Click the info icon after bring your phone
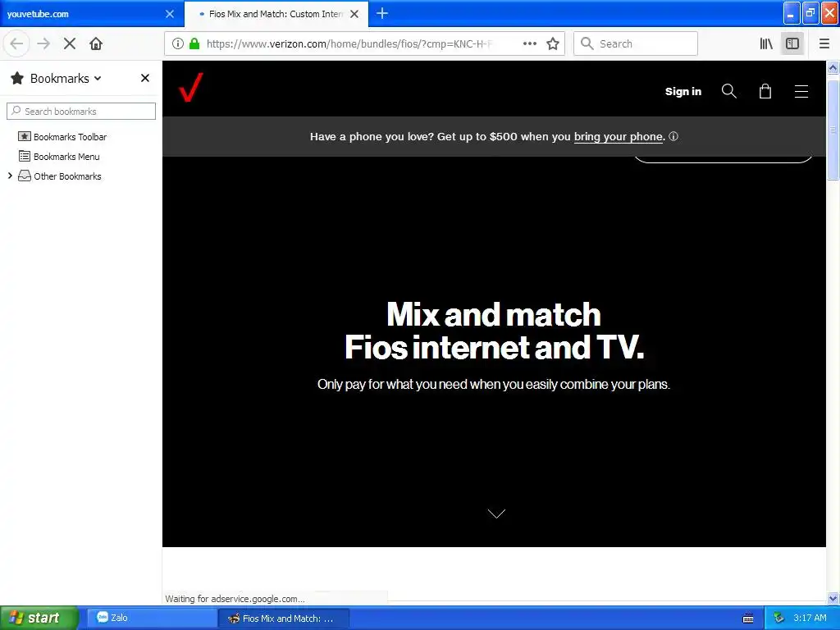The height and width of the screenshot is (630, 840). pos(674,136)
